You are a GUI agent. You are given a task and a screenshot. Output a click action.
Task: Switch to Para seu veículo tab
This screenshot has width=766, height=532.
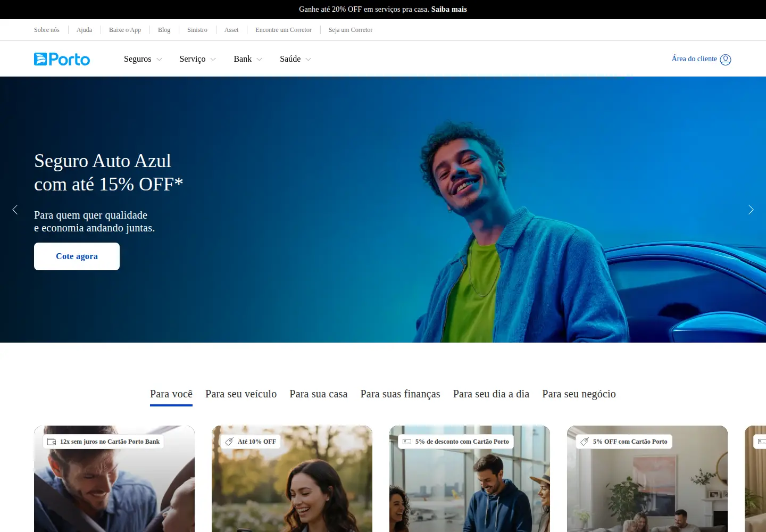241,394
